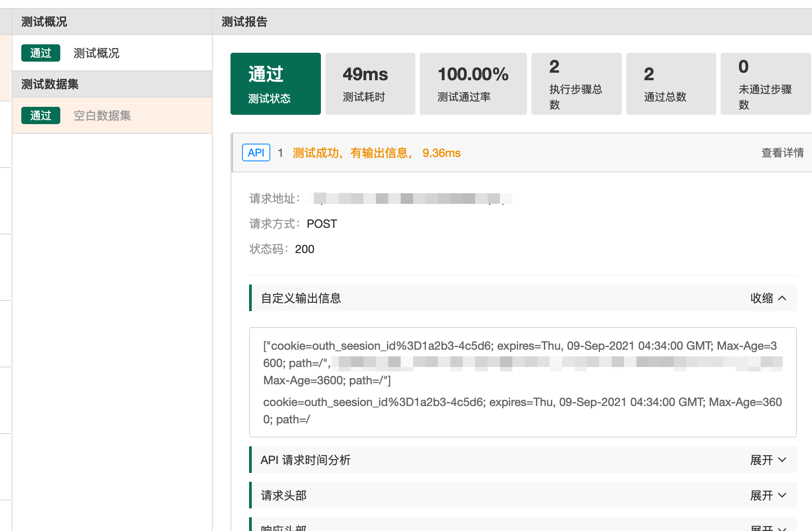Click the green 通过 test status card

275,84
